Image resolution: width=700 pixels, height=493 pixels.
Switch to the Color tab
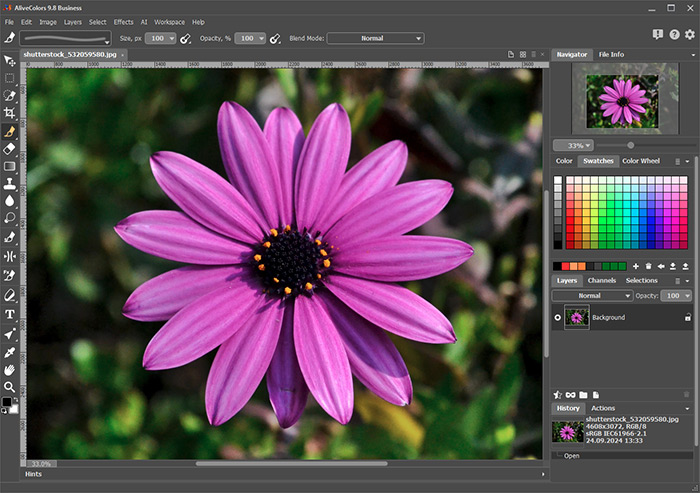coord(564,161)
